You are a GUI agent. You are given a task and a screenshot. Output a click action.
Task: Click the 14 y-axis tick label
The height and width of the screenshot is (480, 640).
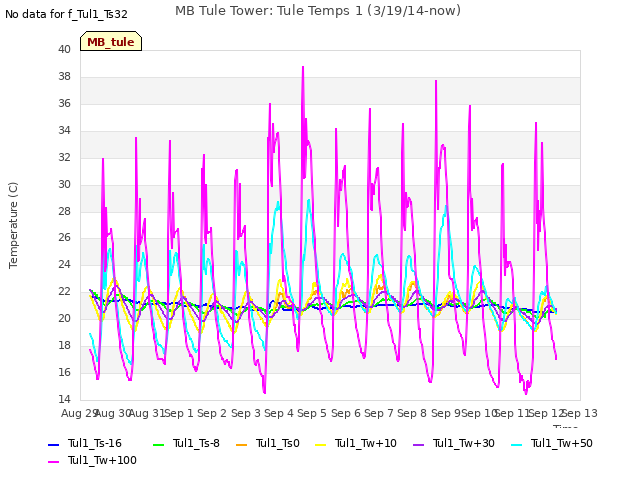64,399
